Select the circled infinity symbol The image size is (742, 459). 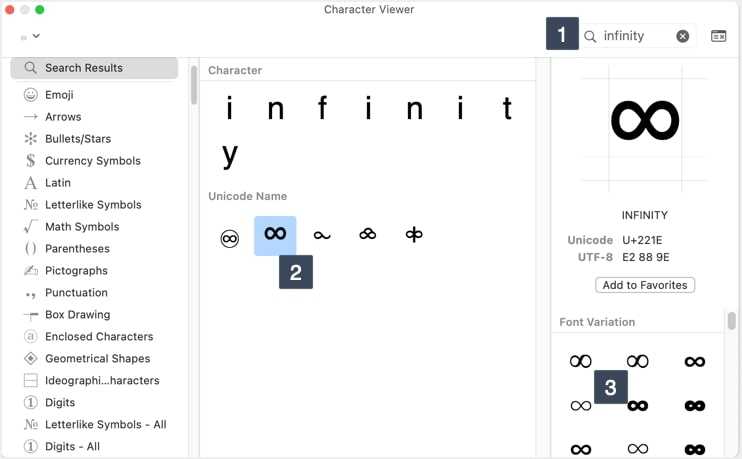click(230, 238)
